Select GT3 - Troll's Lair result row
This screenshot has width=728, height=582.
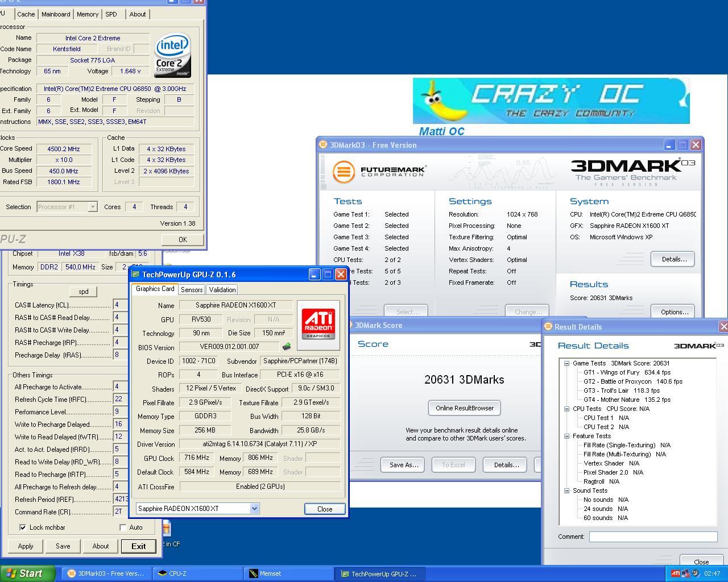[x=622, y=390]
